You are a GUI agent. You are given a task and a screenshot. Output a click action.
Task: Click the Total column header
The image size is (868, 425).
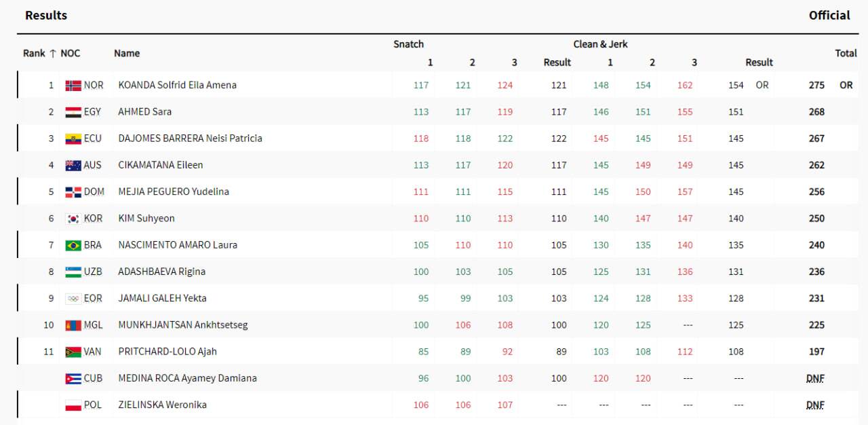[846, 53]
